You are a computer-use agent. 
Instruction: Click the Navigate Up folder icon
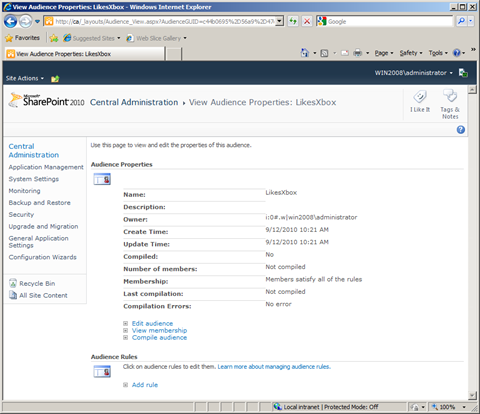tap(55, 79)
